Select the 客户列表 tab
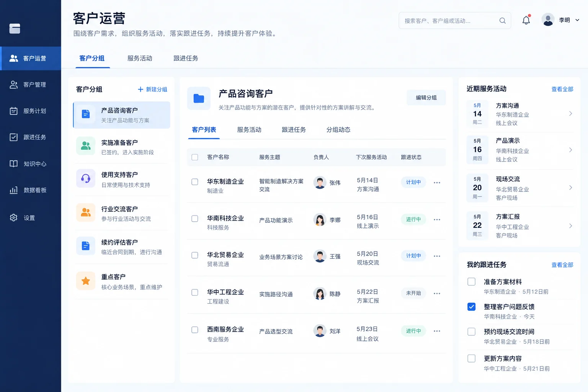The image size is (588, 392). [x=204, y=130]
